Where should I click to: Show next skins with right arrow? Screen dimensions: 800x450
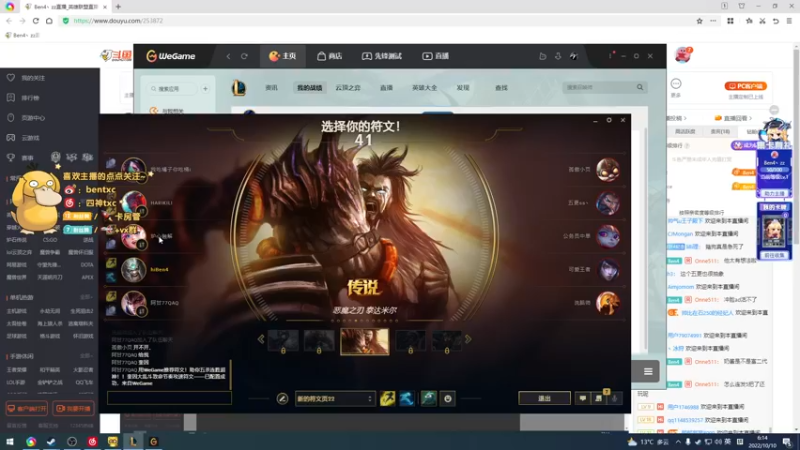pyautogui.click(x=468, y=339)
